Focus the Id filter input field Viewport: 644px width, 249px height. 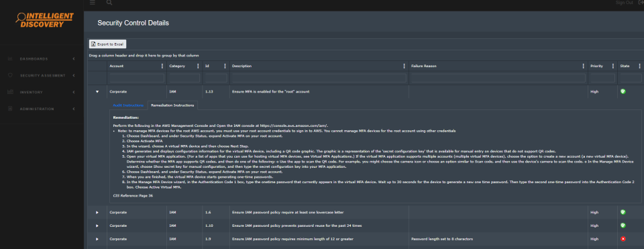[215, 78]
